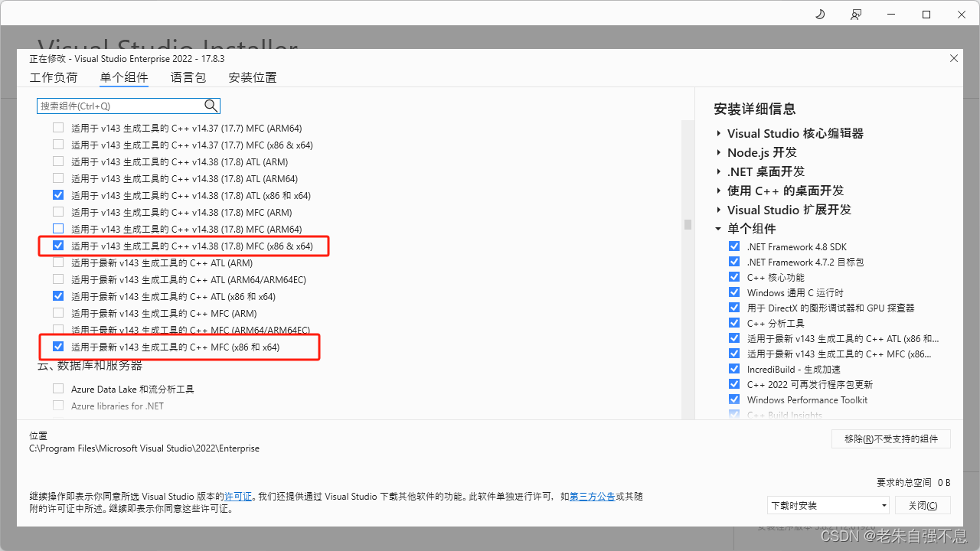The height and width of the screenshot is (551, 980).
Task: Check Azure libraries for .NET
Action: pyautogui.click(x=58, y=406)
